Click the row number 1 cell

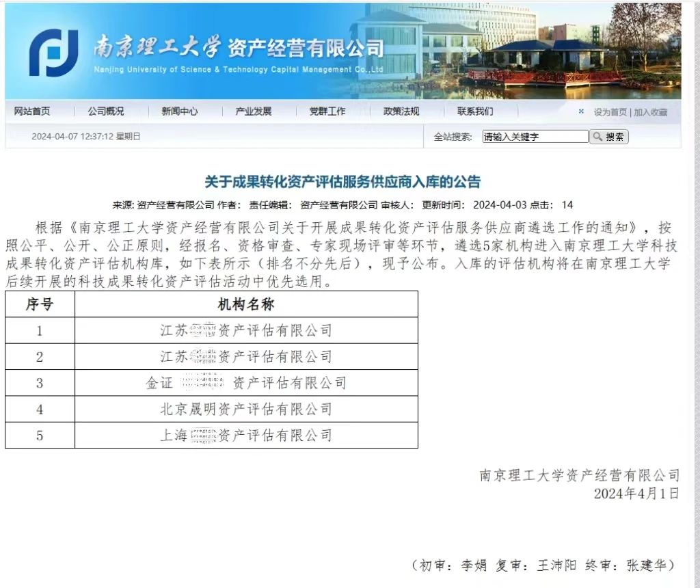40,330
